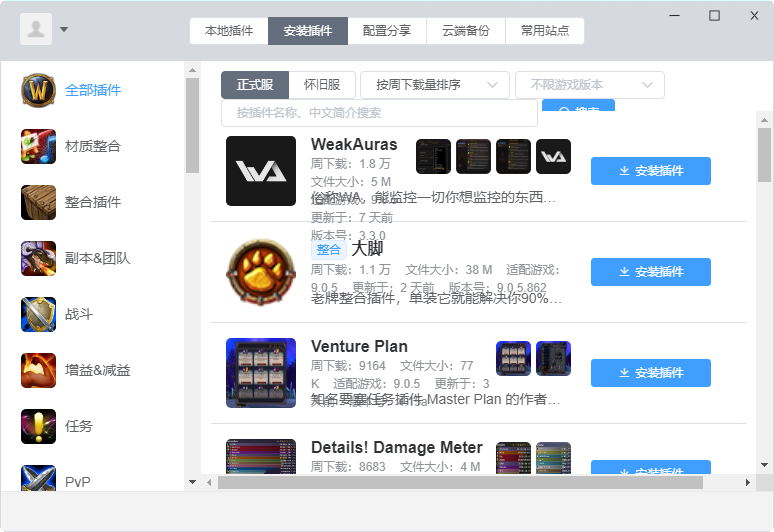Select the 副本&团队 category label

(x=97, y=258)
